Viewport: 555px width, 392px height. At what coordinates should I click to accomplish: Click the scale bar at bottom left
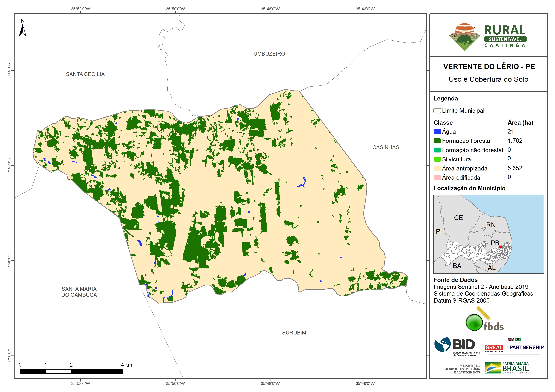point(71,371)
